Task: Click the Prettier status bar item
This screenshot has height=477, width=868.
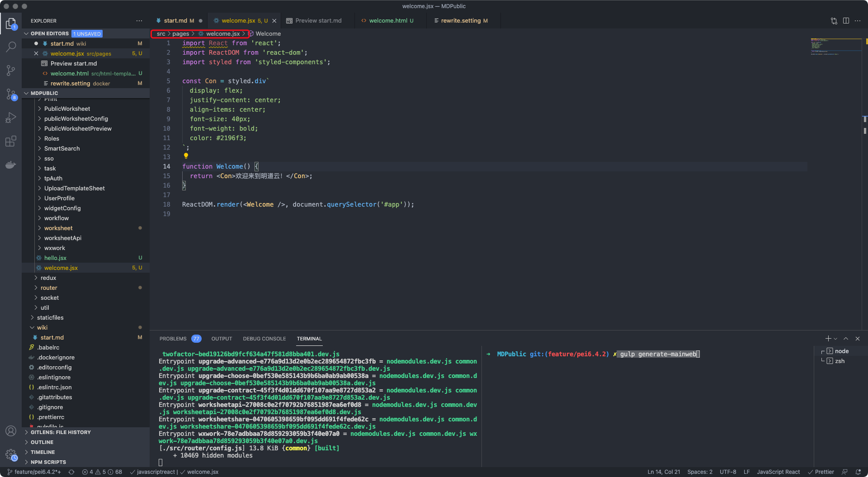Action: tap(821, 472)
